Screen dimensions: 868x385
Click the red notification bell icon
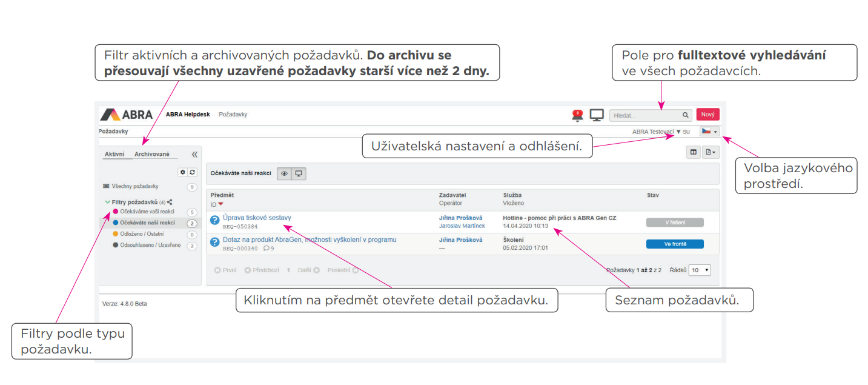point(577,115)
